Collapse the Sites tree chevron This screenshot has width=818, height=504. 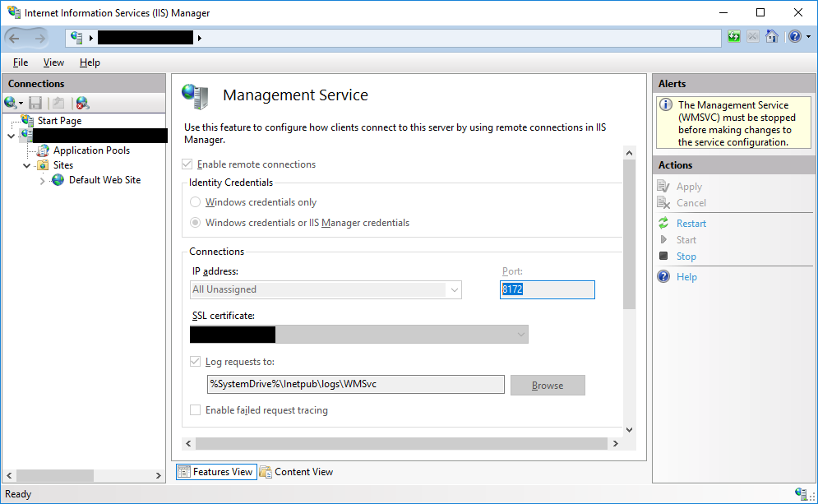point(26,165)
